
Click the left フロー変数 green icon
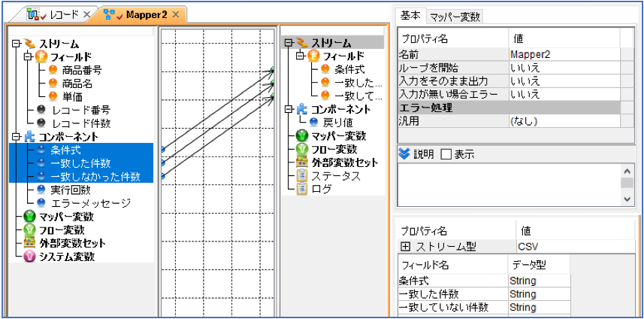tap(29, 229)
